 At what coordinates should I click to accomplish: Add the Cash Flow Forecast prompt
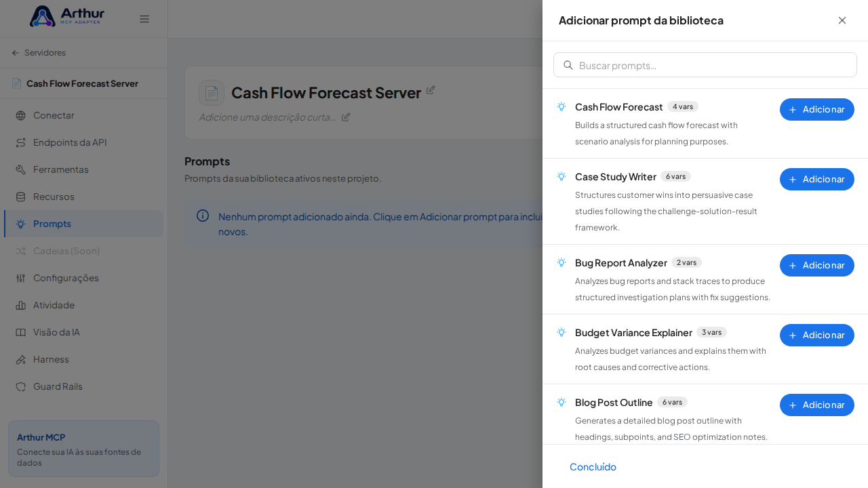tap(817, 109)
